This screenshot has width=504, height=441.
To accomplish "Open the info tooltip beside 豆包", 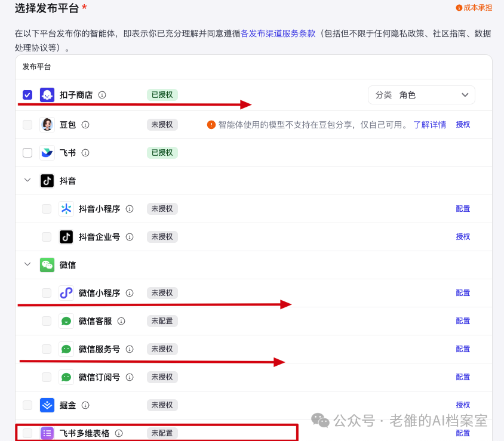I will pyautogui.click(x=85, y=125).
